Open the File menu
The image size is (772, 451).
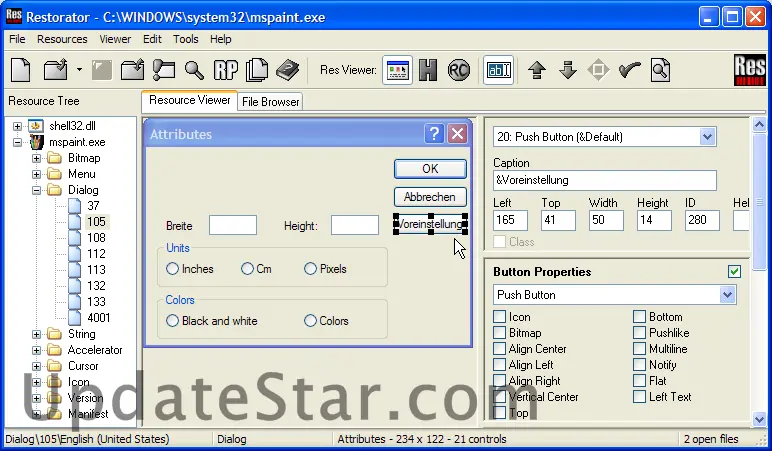pos(17,39)
